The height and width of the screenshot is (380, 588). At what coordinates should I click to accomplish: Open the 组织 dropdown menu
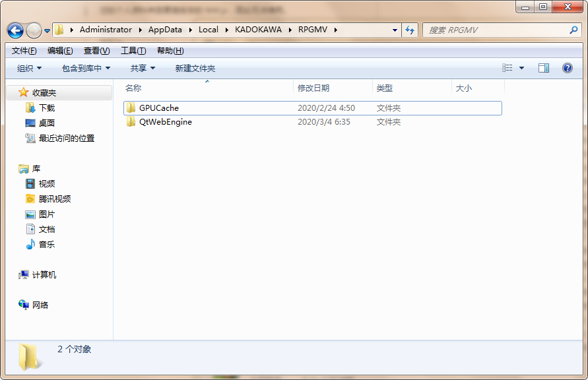click(x=28, y=67)
